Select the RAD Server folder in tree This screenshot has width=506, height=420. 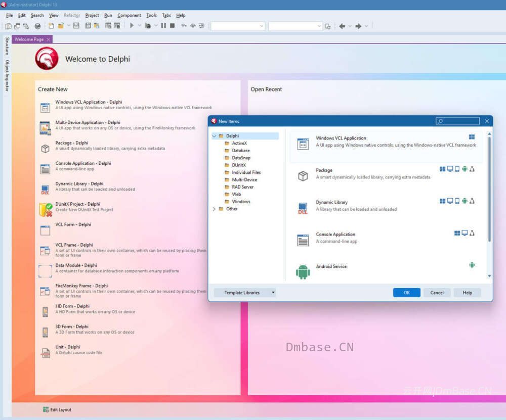click(243, 187)
